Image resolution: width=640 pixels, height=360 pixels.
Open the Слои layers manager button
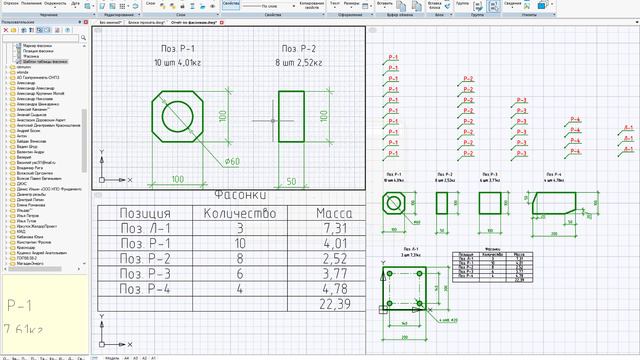150,4
